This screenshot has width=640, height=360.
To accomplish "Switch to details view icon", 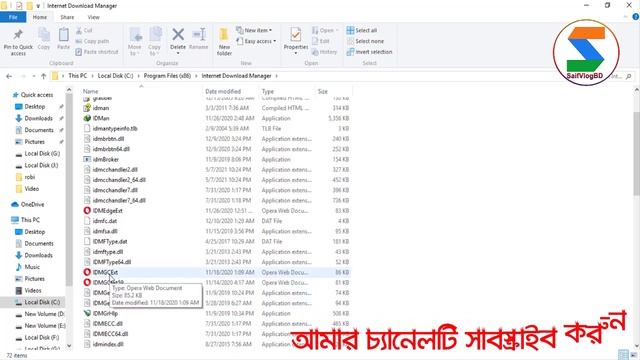I will coord(623,355).
